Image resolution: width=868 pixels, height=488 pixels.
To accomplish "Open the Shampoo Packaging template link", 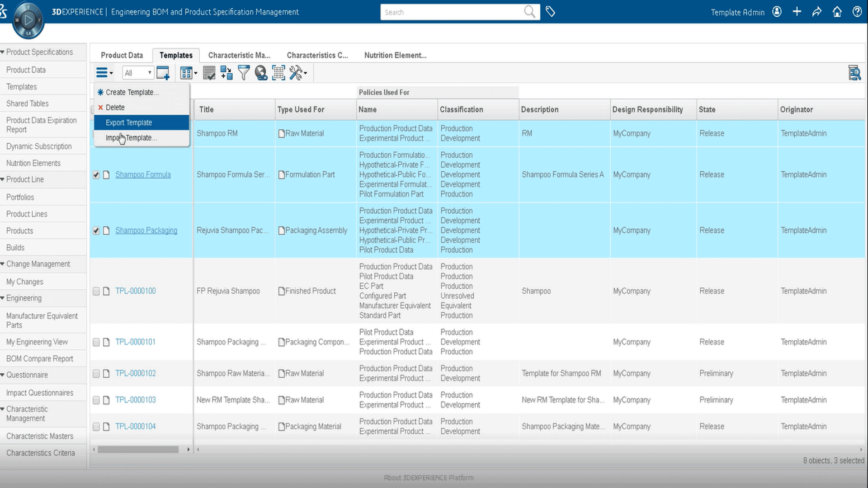I will point(146,230).
